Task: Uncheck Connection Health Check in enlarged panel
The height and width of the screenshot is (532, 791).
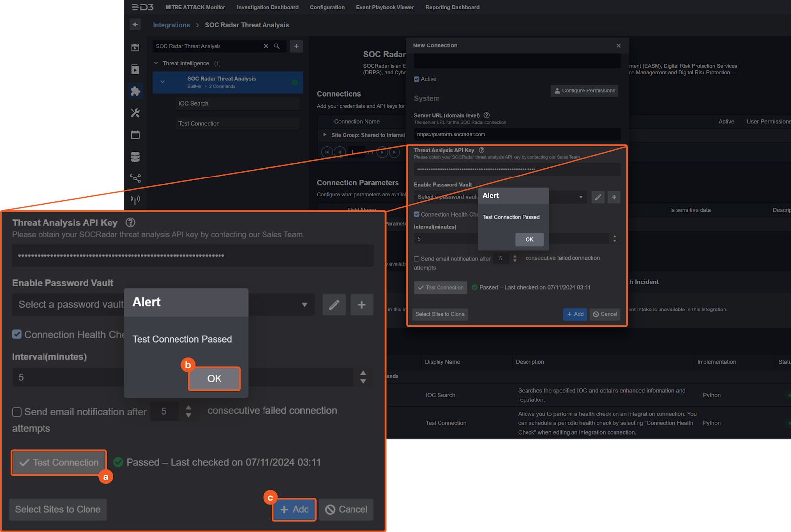Action: (x=17, y=335)
